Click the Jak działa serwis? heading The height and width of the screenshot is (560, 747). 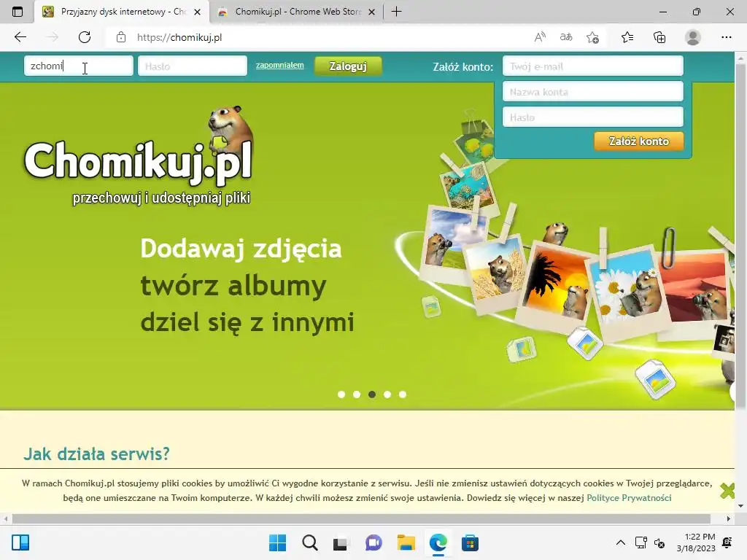(97, 454)
